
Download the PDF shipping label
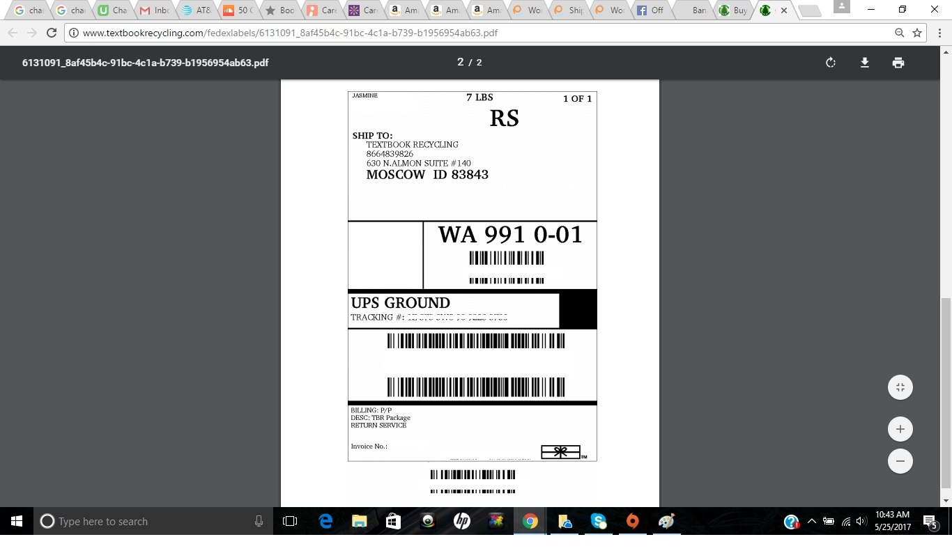click(x=864, y=63)
